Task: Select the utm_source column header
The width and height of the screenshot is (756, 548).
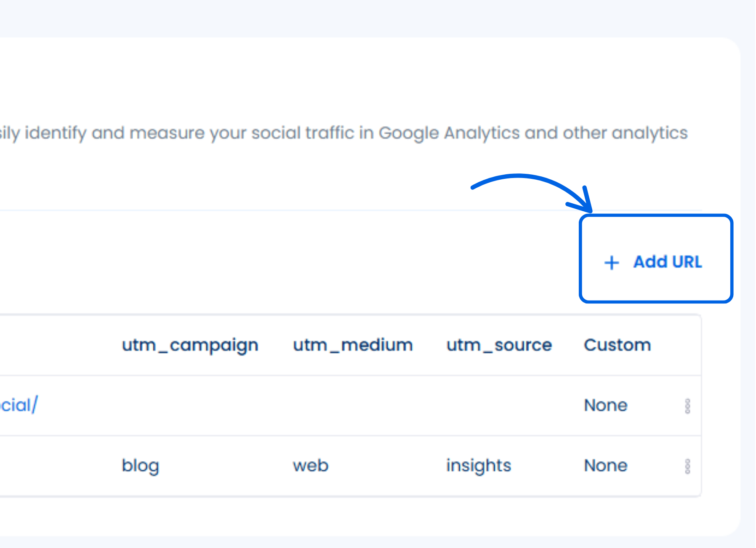Action: pos(499,345)
